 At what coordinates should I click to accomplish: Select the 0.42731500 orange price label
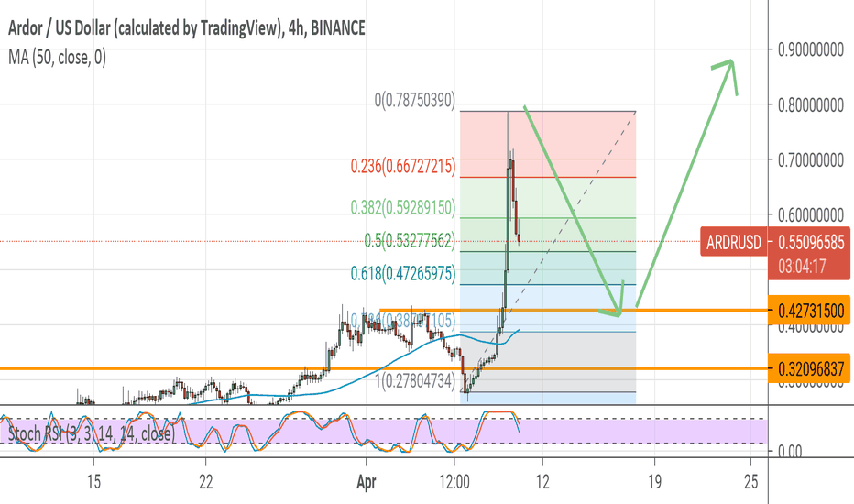pos(811,312)
